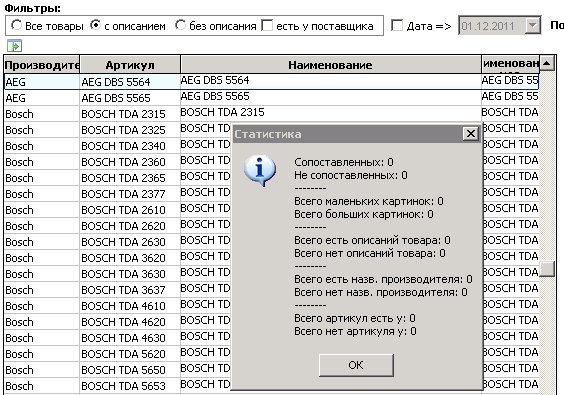Click the Наименование cell 'AEG DBS 5564'

pyautogui.click(x=331, y=82)
